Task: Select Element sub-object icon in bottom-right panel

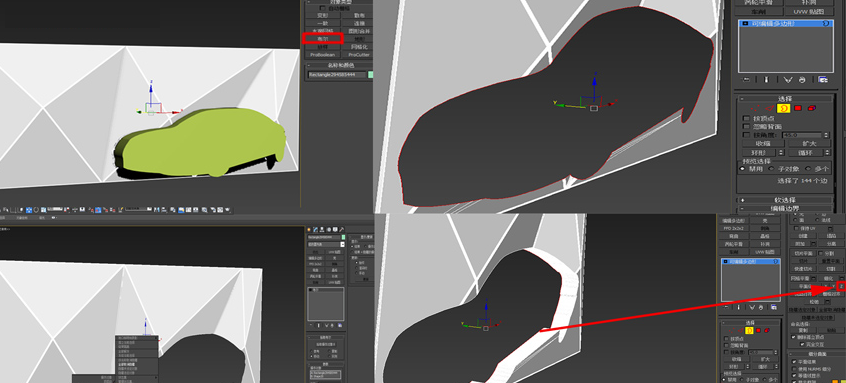Action: pos(767,330)
